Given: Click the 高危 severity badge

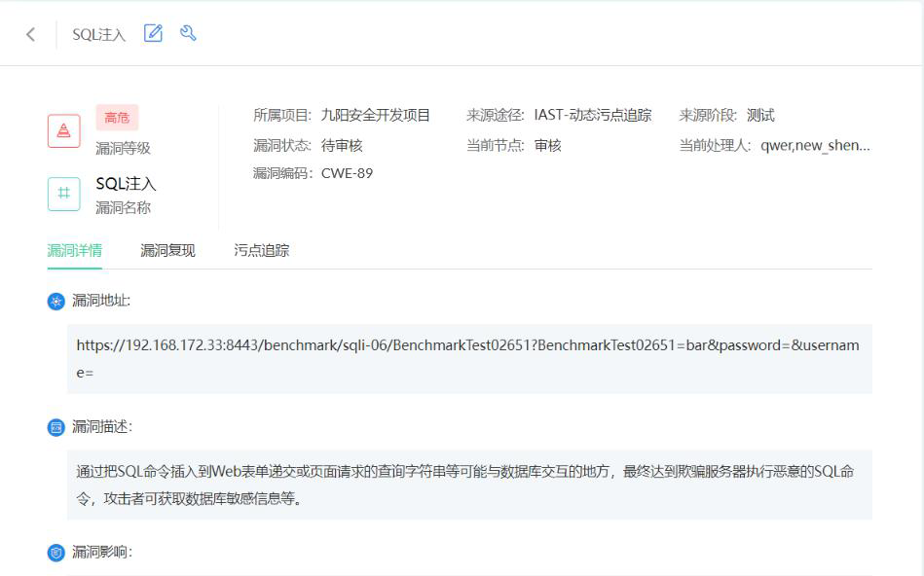Looking at the screenshot, I should click(117, 118).
